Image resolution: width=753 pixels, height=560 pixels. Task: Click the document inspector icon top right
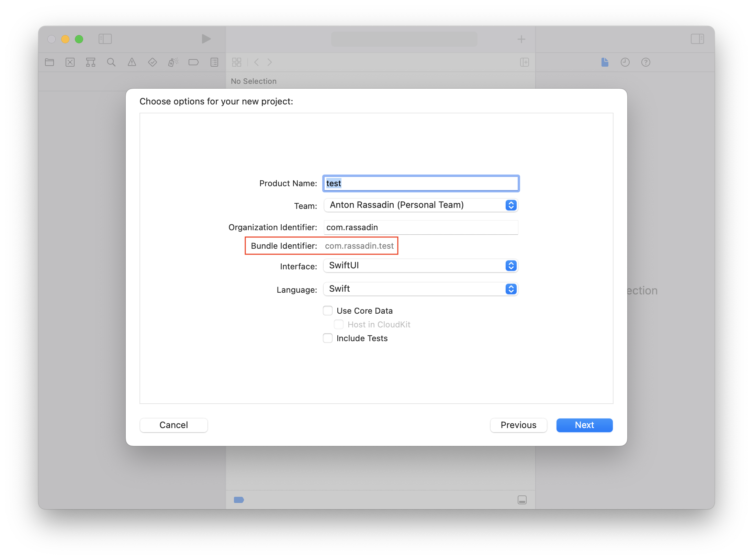click(605, 62)
